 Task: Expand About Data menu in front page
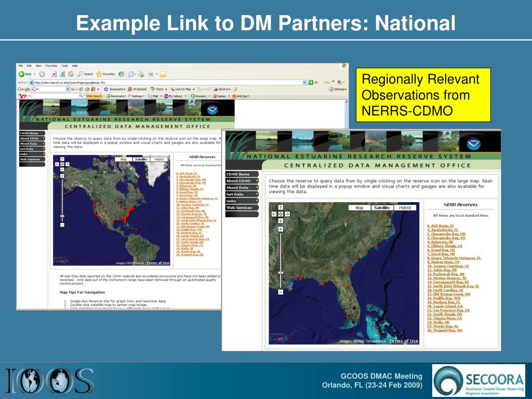point(257,188)
